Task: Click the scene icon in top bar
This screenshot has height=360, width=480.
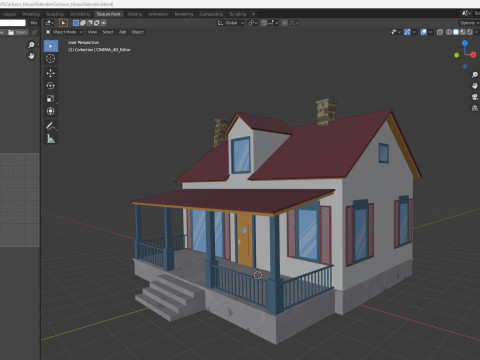Action: (466, 13)
